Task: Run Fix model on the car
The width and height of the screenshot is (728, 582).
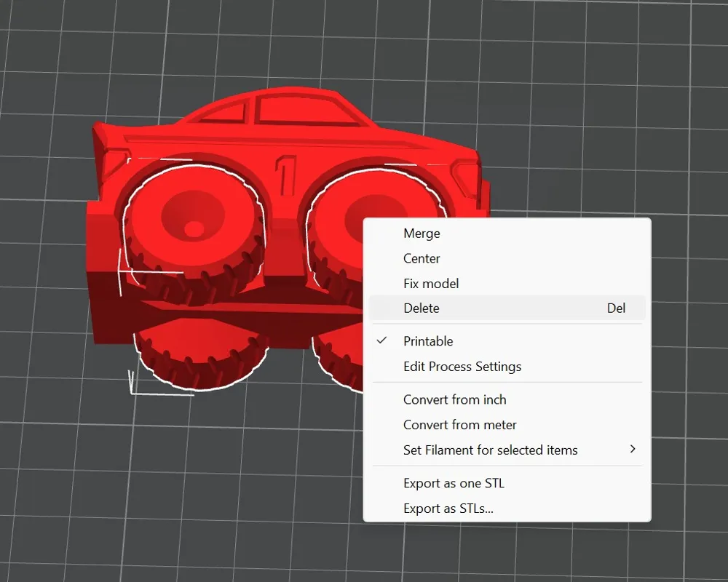Action: point(430,283)
